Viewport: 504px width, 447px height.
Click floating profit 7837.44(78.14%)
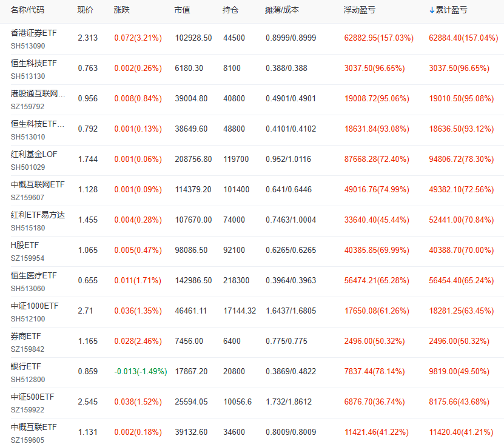374,371
